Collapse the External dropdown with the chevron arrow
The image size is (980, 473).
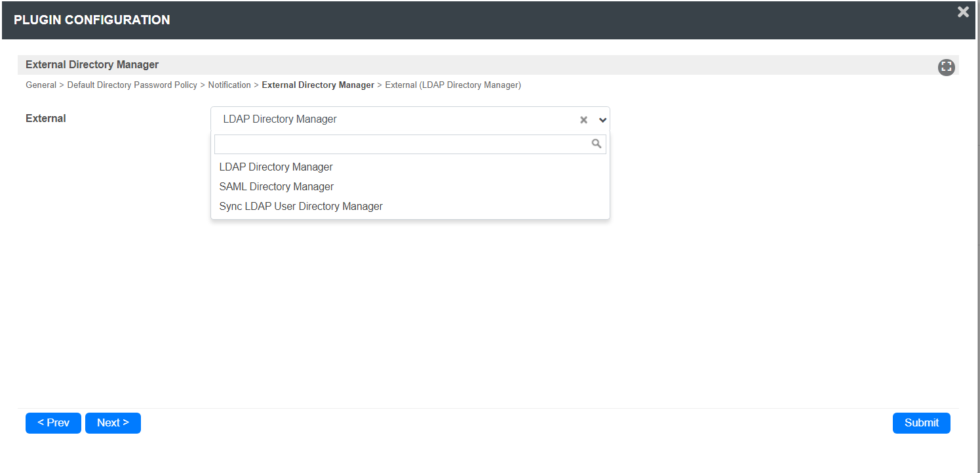(x=603, y=120)
